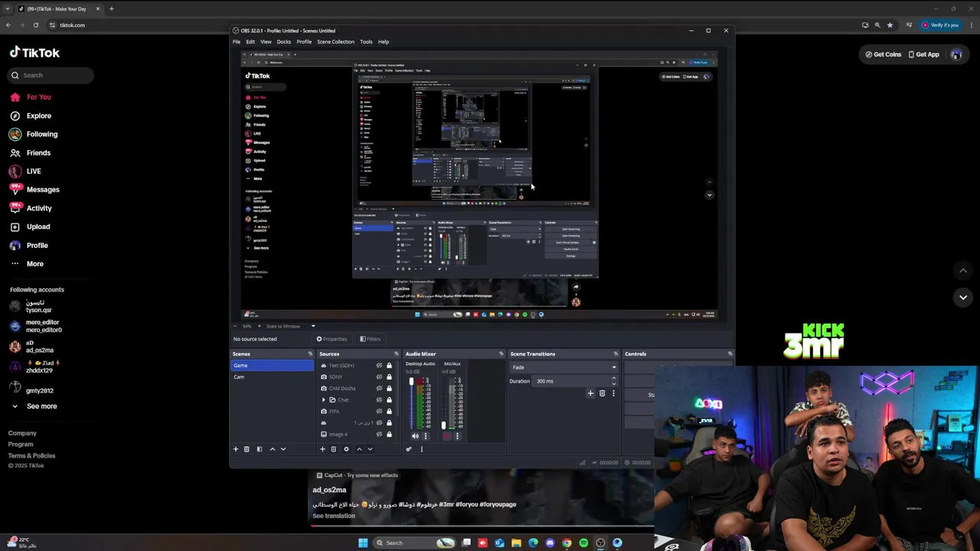Open OBS Docks menu
980x551 pixels.
(284, 42)
